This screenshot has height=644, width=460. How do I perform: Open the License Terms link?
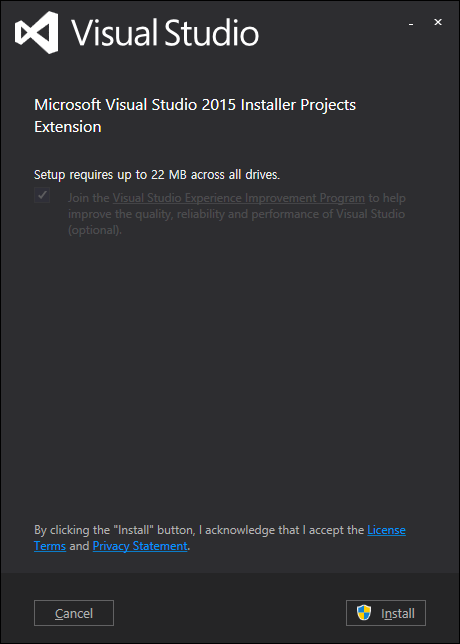click(x=386, y=530)
